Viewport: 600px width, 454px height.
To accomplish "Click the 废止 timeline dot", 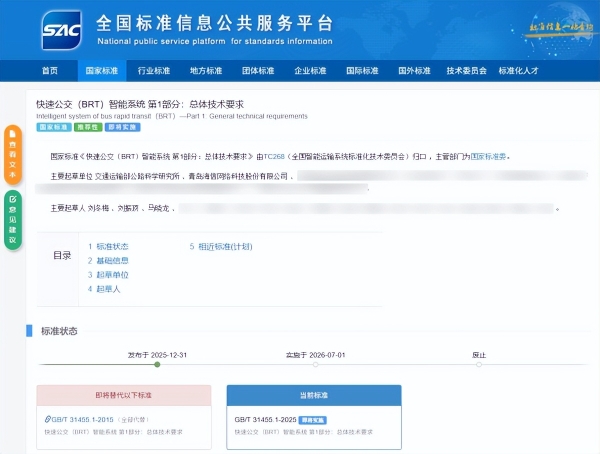I will [x=479, y=364].
